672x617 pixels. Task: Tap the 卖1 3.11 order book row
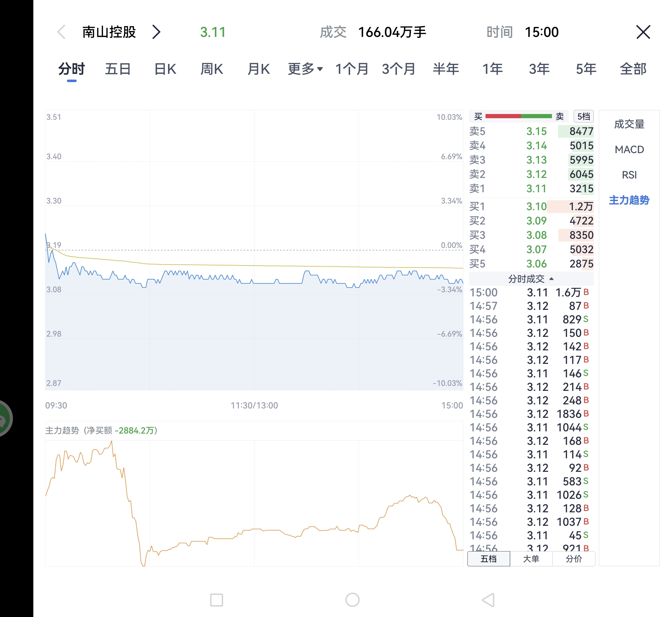pos(531,189)
